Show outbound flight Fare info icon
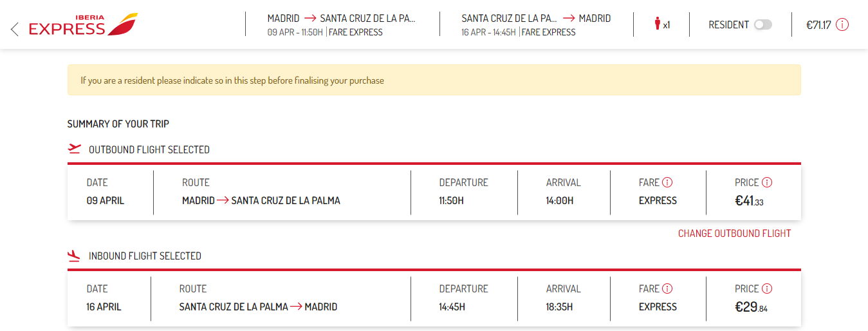This screenshot has height=331, width=868. [x=667, y=182]
